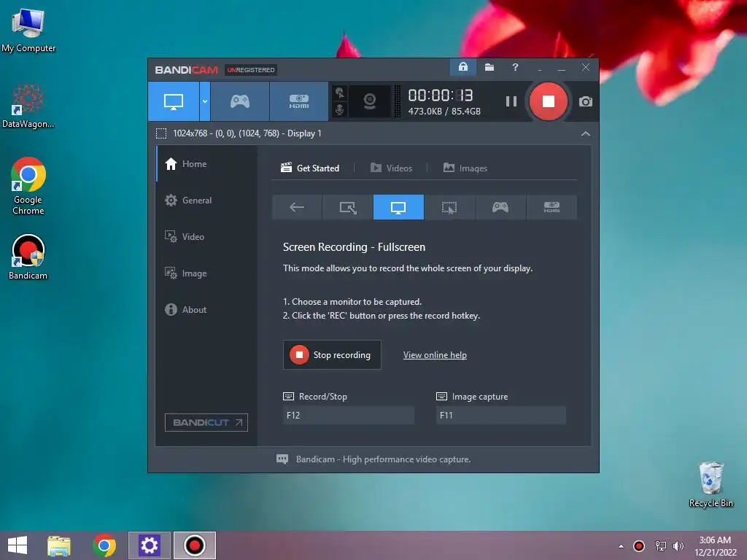This screenshot has width=747, height=560.
Task: Click the recording timer display
Action: pyautogui.click(x=441, y=96)
